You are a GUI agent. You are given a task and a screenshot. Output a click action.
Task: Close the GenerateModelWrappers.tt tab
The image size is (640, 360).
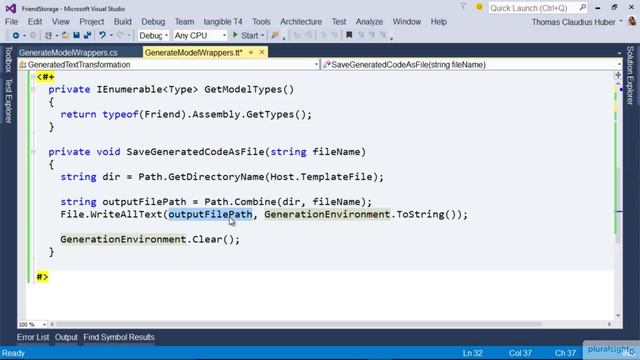point(262,52)
